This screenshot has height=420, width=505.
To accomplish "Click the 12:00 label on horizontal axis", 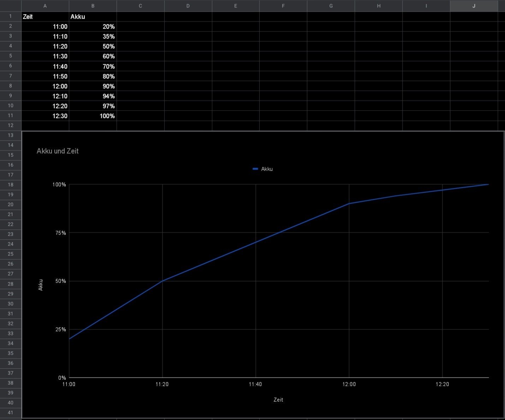I will coord(349,384).
